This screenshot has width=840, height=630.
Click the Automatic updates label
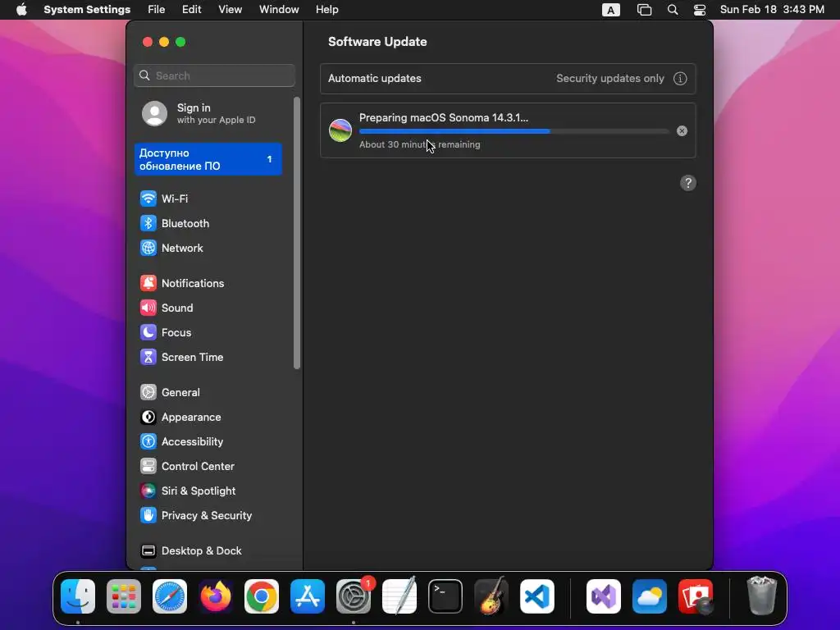374,78
